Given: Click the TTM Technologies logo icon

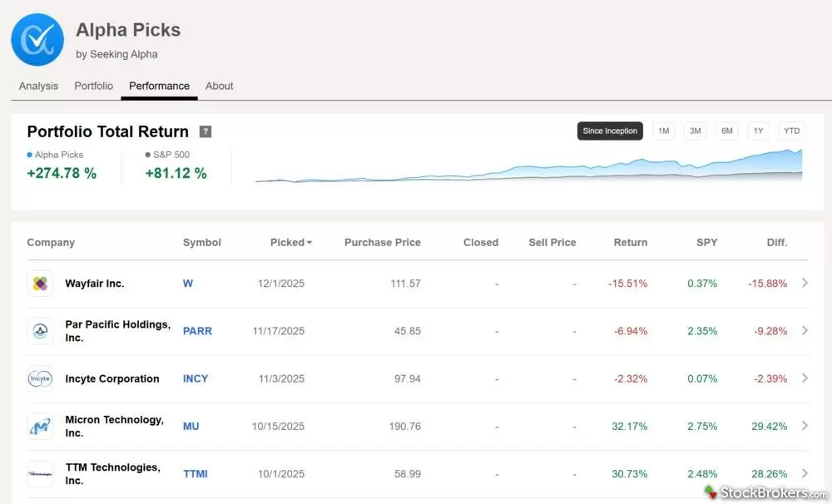Looking at the screenshot, I should [x=40, y=474].
